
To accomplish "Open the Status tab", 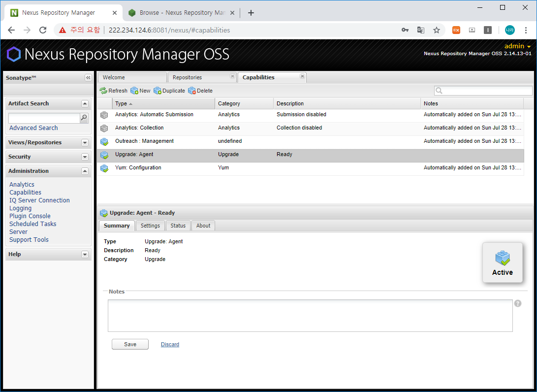I will [x=178, y=226].
